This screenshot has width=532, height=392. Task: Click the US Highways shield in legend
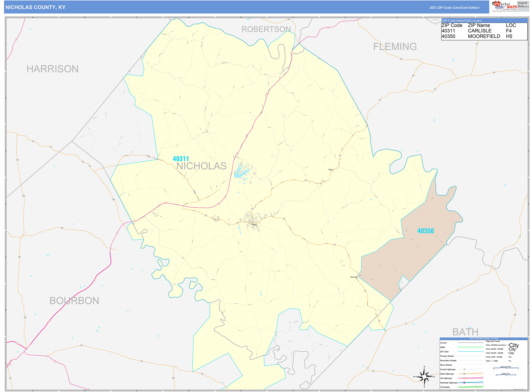[x=464, y=378]
